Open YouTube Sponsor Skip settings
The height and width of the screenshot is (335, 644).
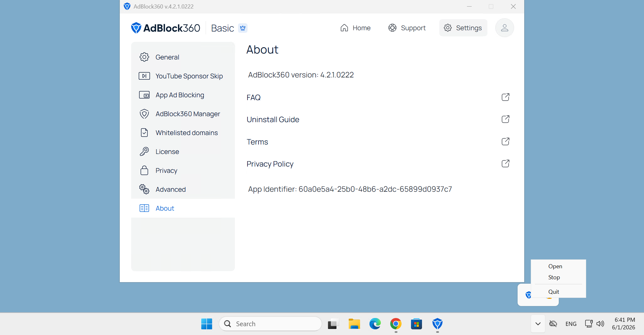tap(183, 76)
